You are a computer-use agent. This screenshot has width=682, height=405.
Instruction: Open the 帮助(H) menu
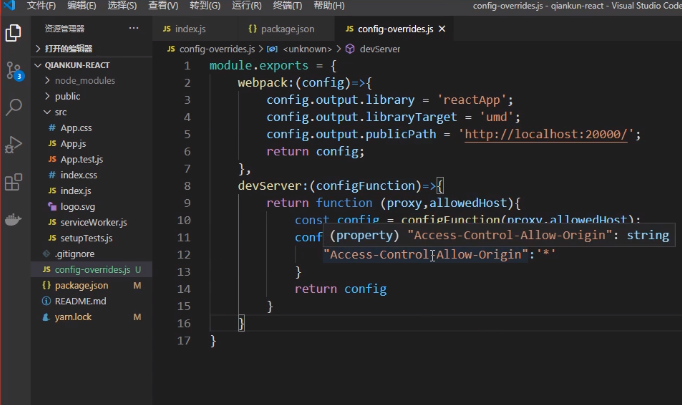329,6
